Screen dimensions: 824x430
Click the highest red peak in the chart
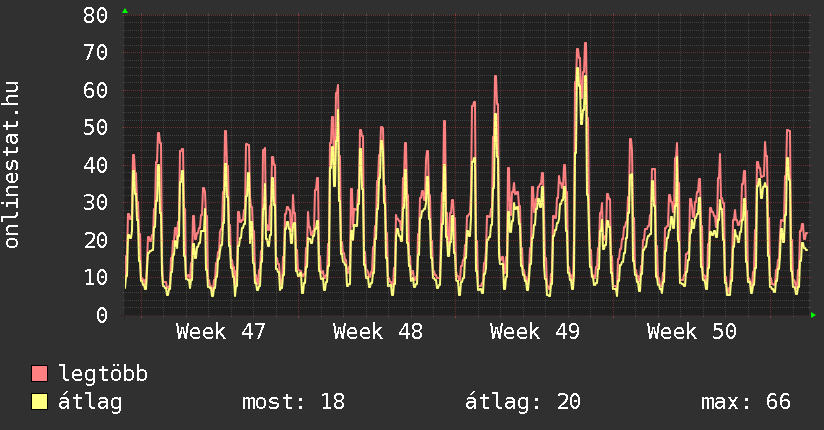[585, 44]
